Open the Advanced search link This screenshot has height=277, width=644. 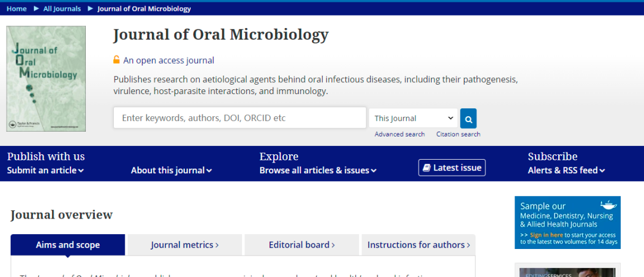(400, 135)
